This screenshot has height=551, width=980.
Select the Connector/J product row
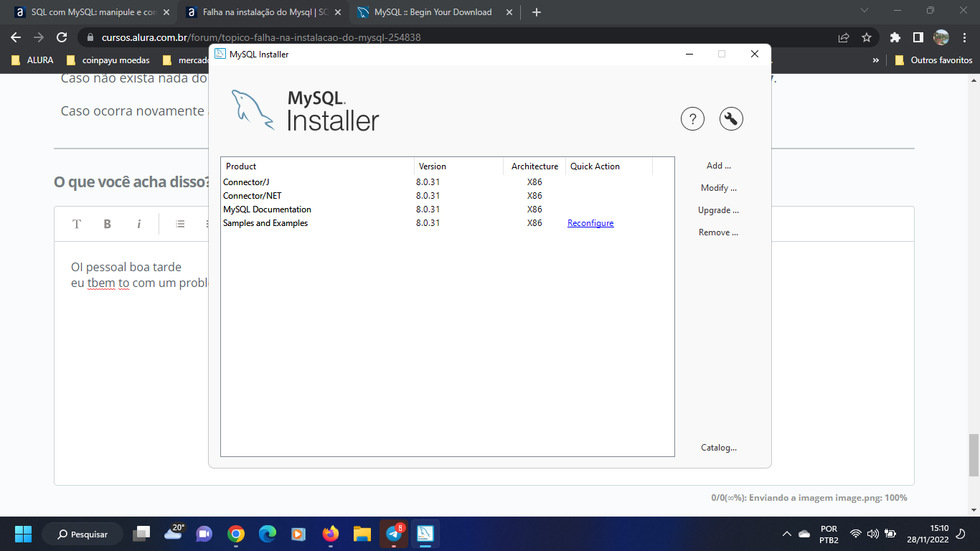(447, 182)
